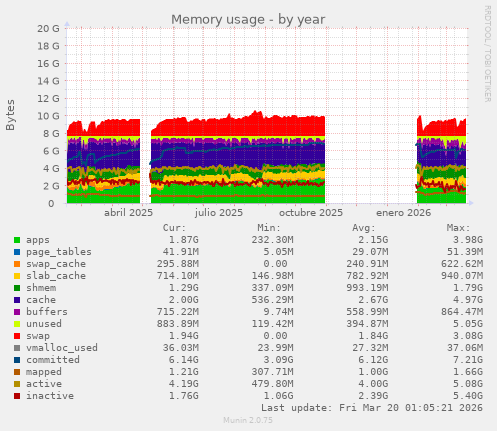The width and height of the screenshot is (497, 431).
Task: Click the buffers current value 715.22M
Action: [x=178, y=312]
